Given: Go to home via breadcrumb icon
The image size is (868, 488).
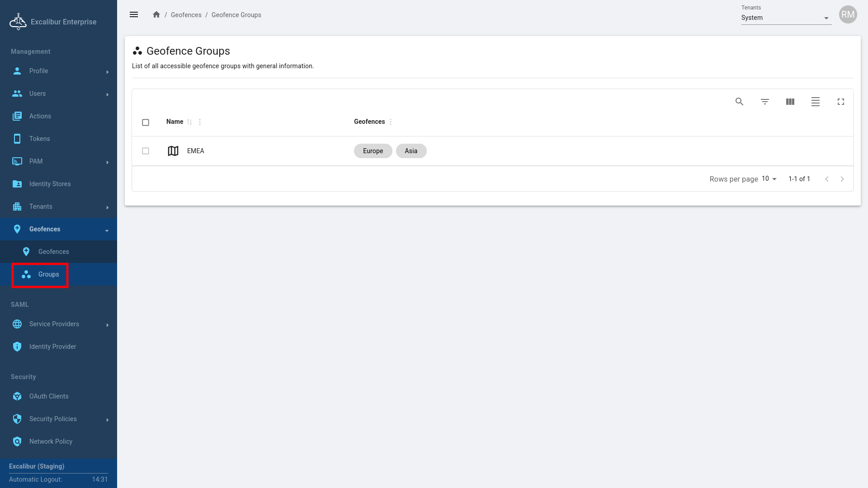Looking at the screenshot, I should 156,14.
